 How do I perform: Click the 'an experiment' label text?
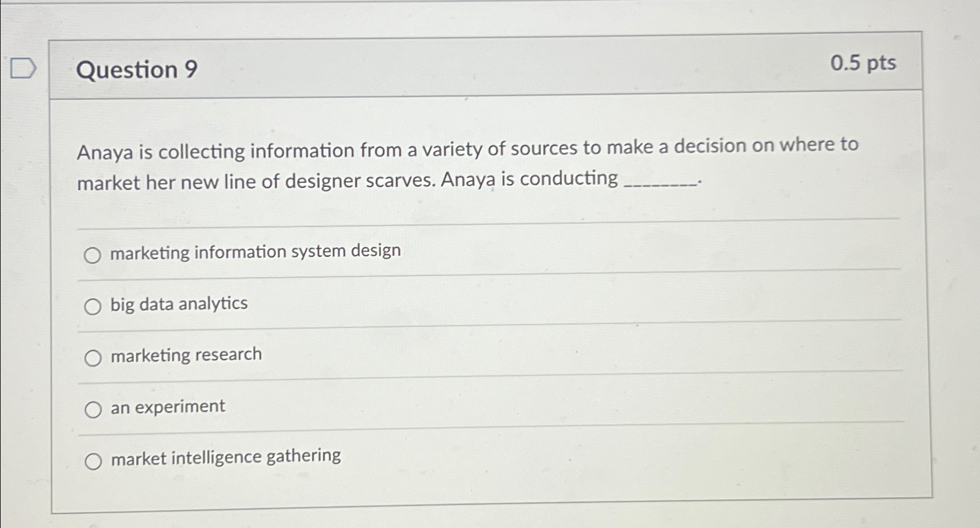167,407
